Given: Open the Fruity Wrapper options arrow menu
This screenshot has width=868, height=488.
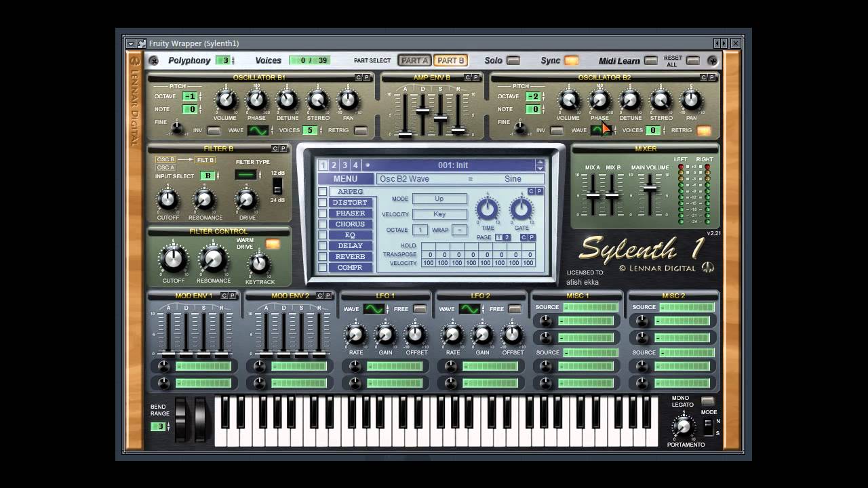Looking at the screenshot, I should pos(131,43).
